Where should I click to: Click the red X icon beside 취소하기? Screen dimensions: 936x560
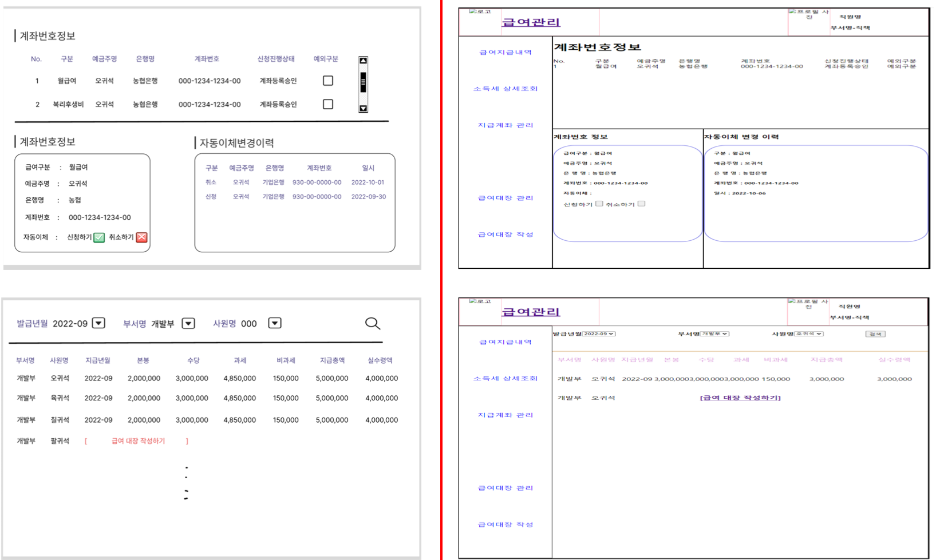[x=142, y=237]
